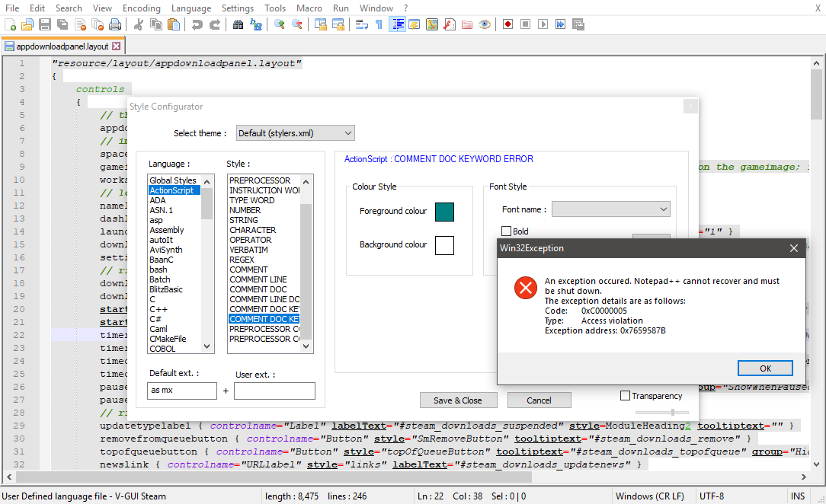Click the Foreground colour teal swatch
This screenshot has width=826, height=504.
[x=444, y=212]
